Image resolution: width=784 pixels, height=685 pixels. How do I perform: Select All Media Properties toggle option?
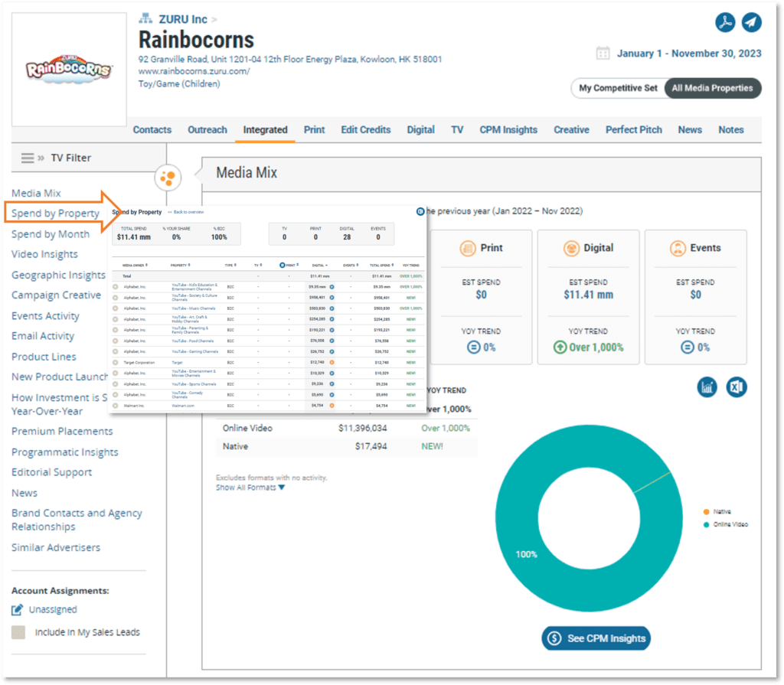pos(712,88)
